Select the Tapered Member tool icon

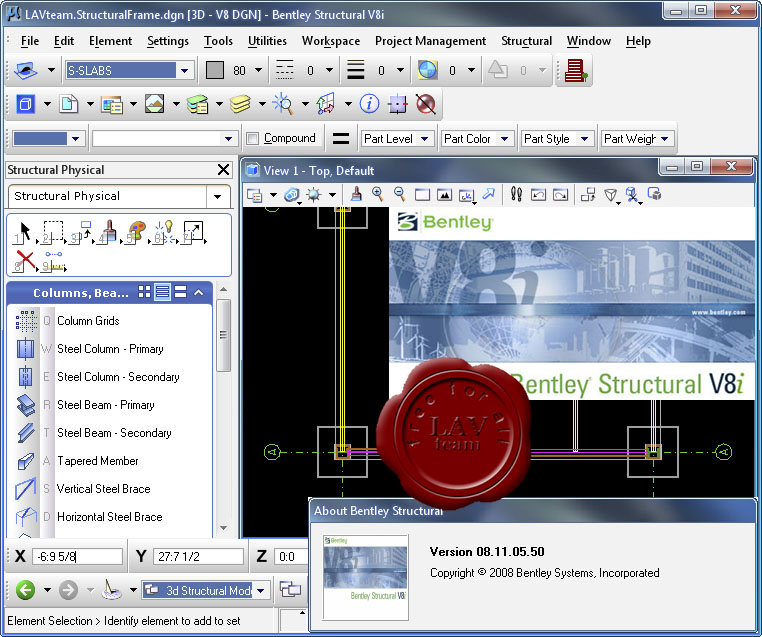pyautogui.click(x=26, y=461)
